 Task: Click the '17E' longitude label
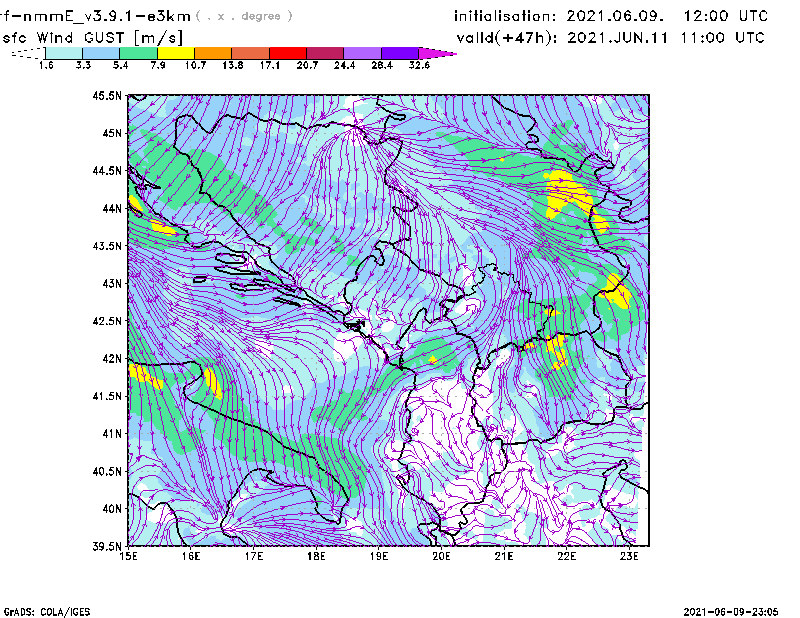pos(254,556)
